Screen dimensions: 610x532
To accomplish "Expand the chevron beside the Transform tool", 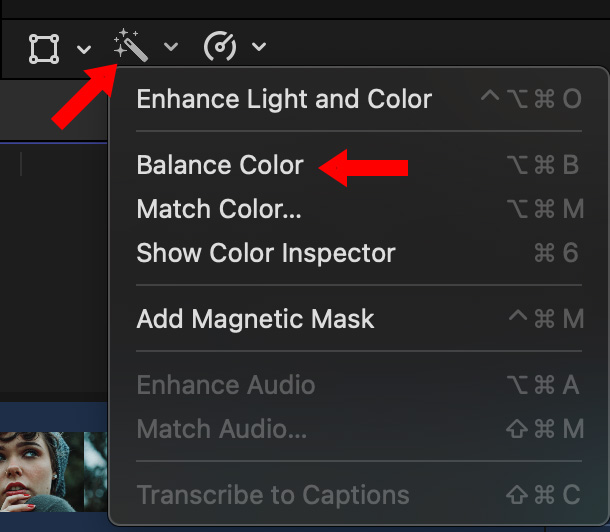I will click(x=84, y=47).
